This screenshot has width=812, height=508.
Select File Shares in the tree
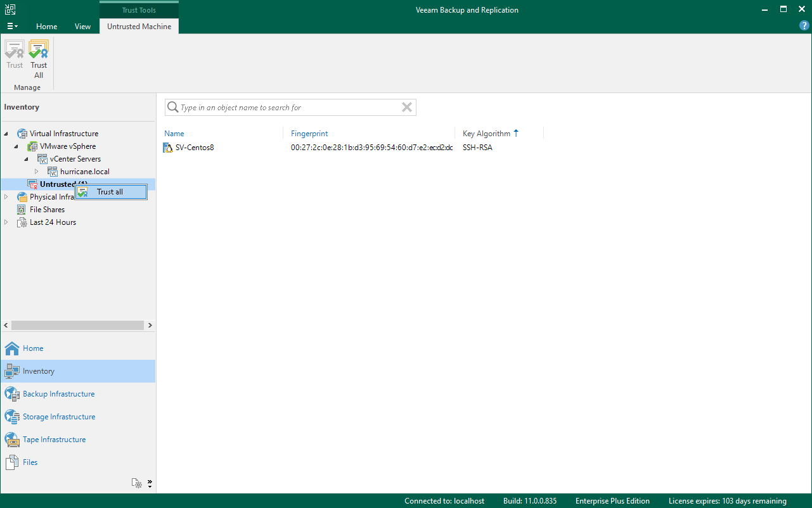point(47,210)
